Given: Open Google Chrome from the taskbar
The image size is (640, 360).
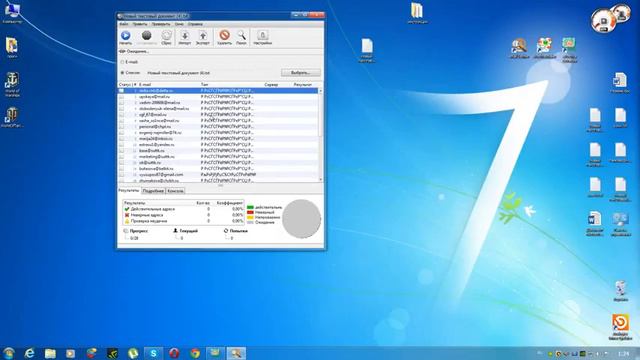Looking at the screenshot, I should point(195,353).
